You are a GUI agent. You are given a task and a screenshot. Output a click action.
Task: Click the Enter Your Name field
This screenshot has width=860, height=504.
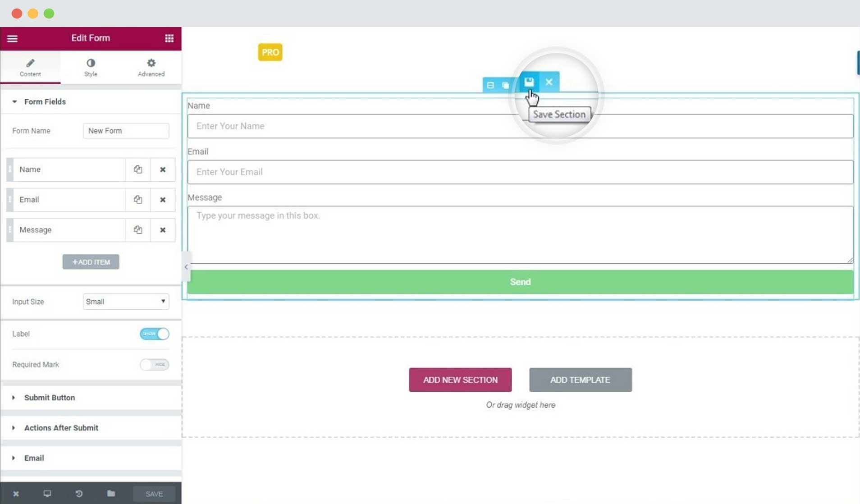pos(520,126)
